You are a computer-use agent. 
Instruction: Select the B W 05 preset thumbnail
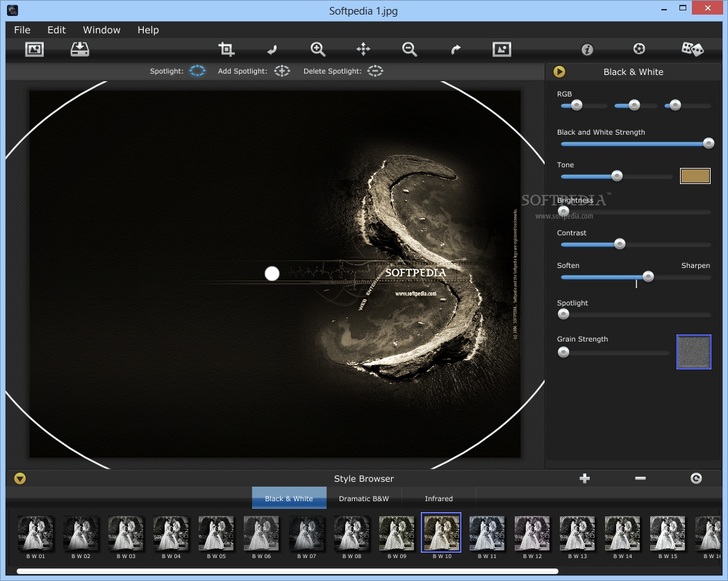(x=216, y=533)
